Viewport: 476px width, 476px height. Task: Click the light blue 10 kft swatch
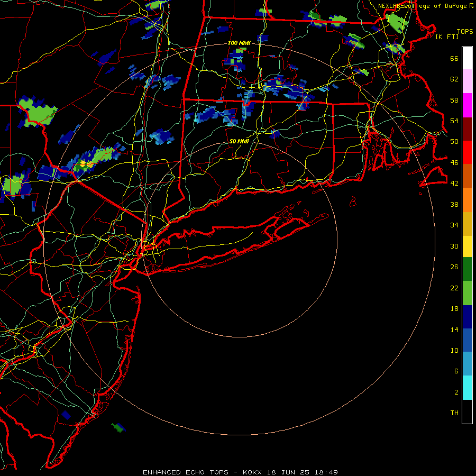467,364
